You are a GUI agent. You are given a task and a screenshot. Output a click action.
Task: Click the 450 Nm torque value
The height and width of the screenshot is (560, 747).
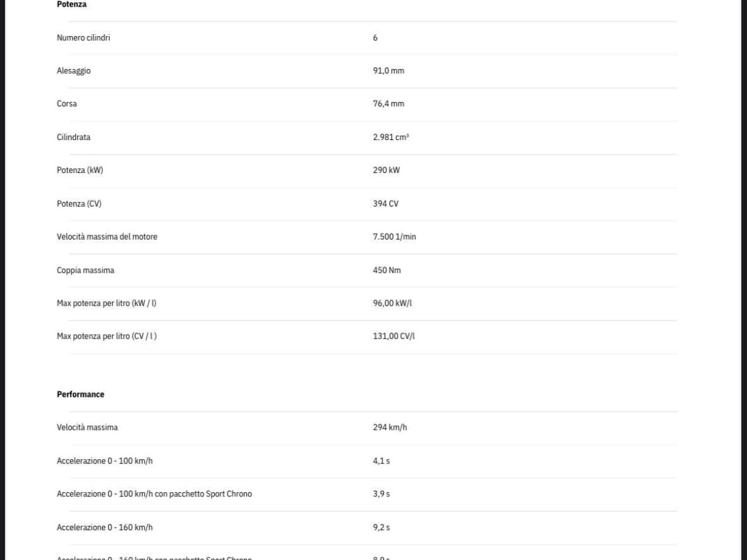[387, 271]
